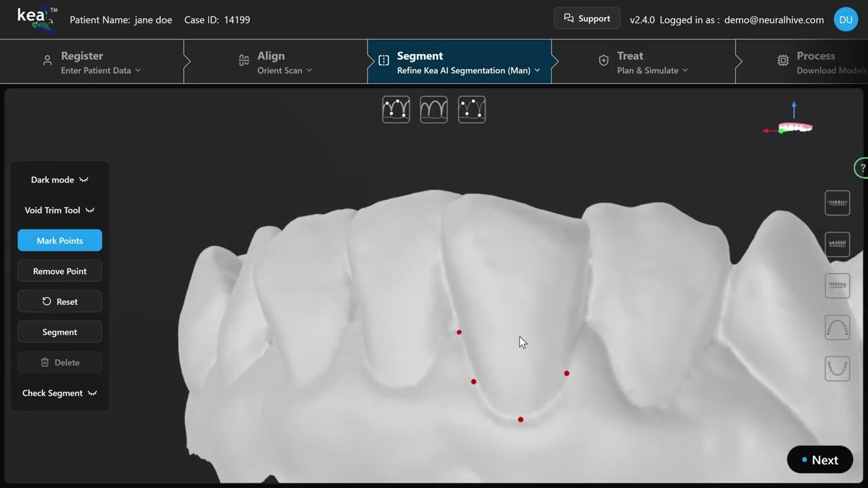Screen dimensions: 868x488
Task: Open the DU user avatar
Action: pyautogui.click(x=846, y=20)
